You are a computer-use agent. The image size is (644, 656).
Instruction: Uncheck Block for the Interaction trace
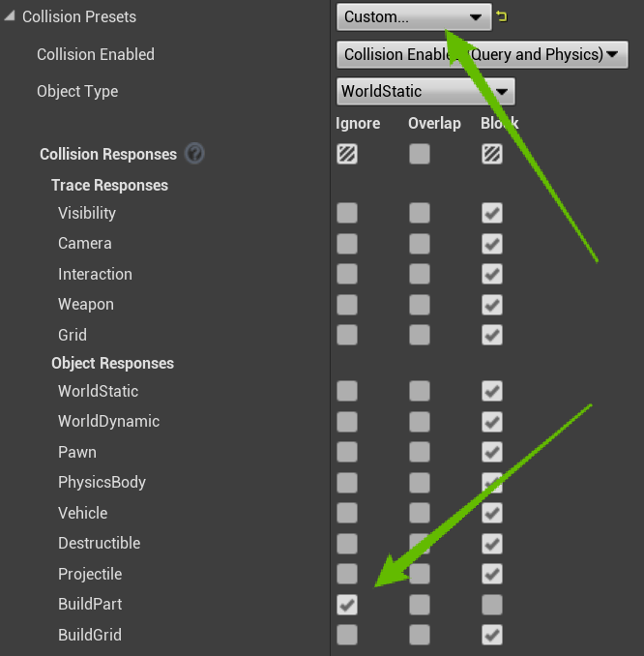tap(492, 275)
